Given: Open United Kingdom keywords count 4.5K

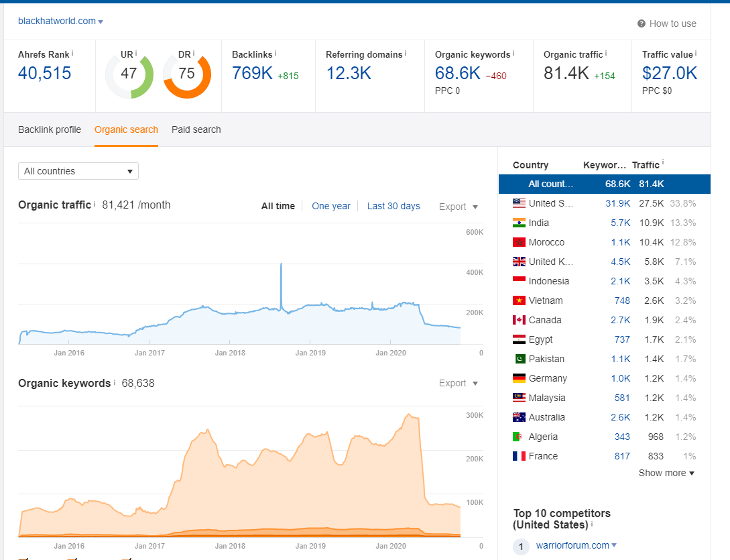Looking at the screenshot, I should [621, 262].
